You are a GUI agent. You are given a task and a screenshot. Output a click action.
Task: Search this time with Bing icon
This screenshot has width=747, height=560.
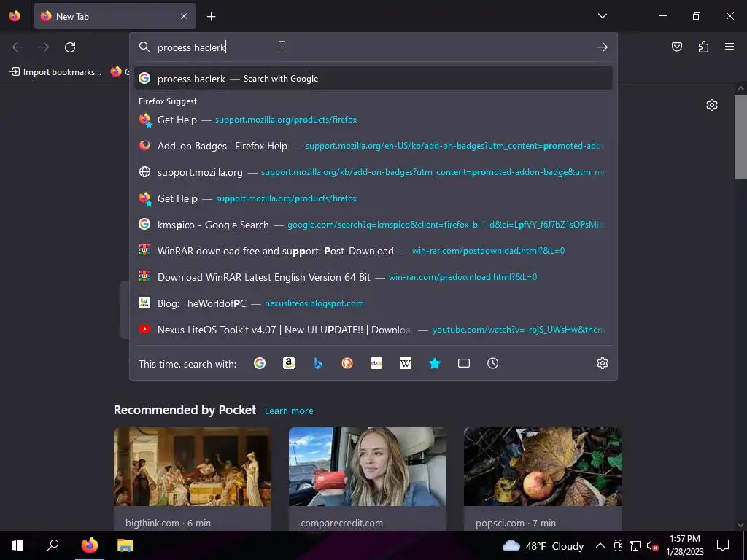[318, 363]
